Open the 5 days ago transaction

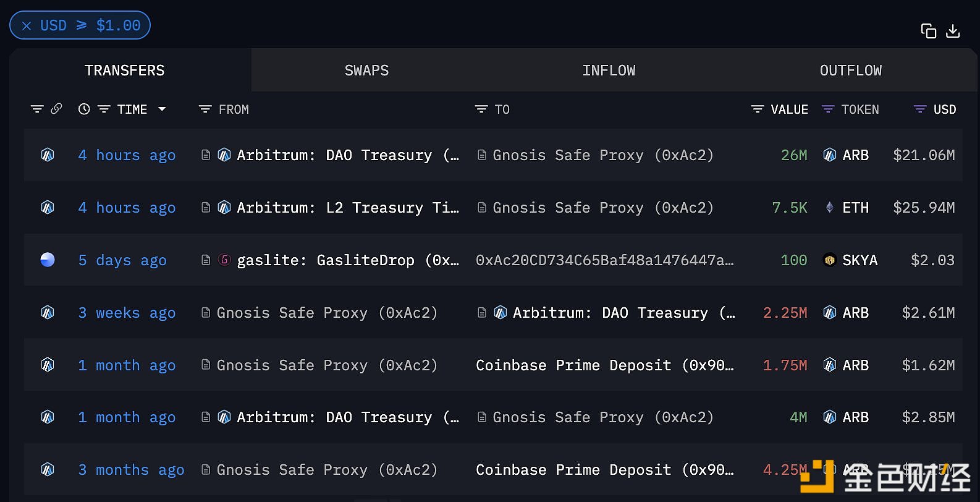point(122,260)
